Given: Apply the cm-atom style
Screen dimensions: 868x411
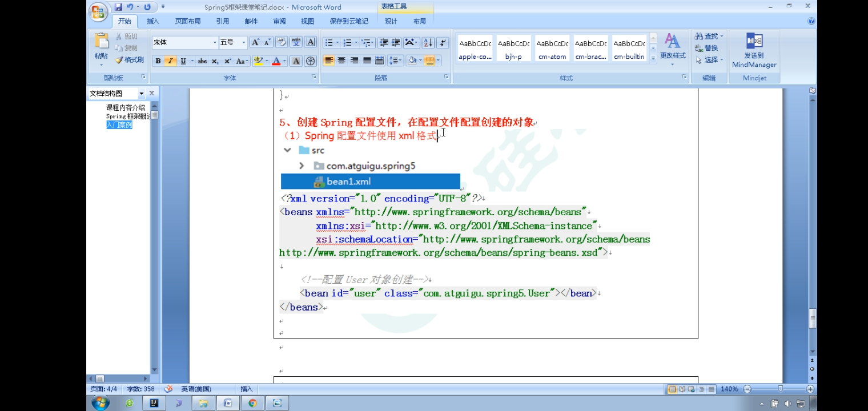Looking at the screenshot, I should pos(552,49).
